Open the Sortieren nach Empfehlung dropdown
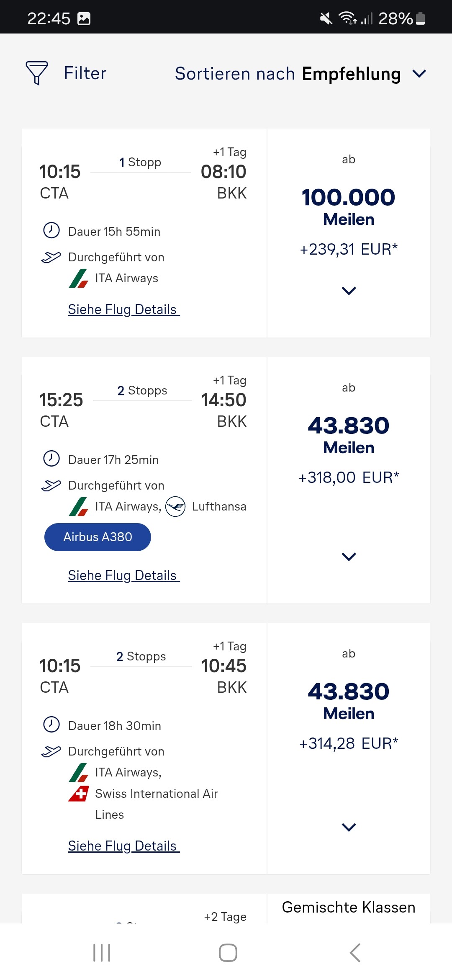 pyautogui.click(x=300, y=74)
